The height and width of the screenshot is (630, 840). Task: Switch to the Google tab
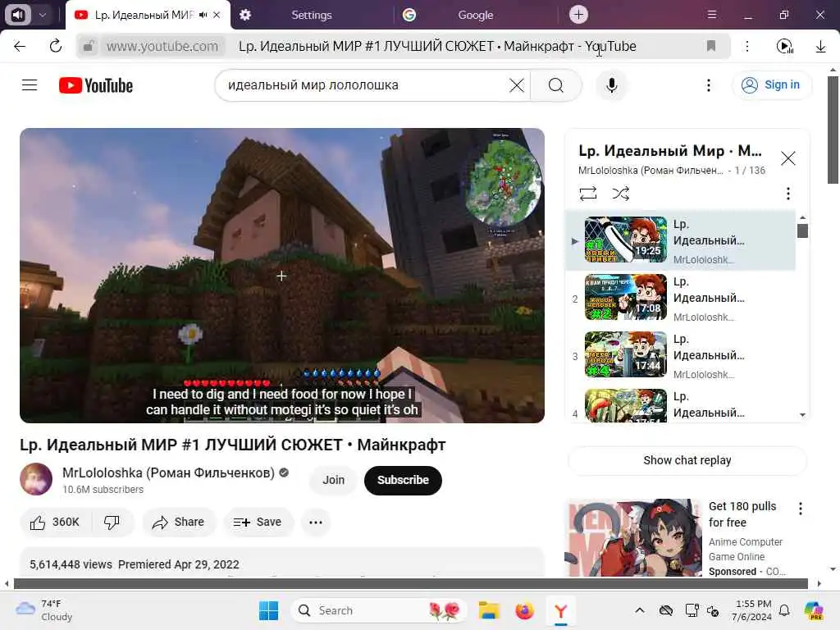point(475,15)
